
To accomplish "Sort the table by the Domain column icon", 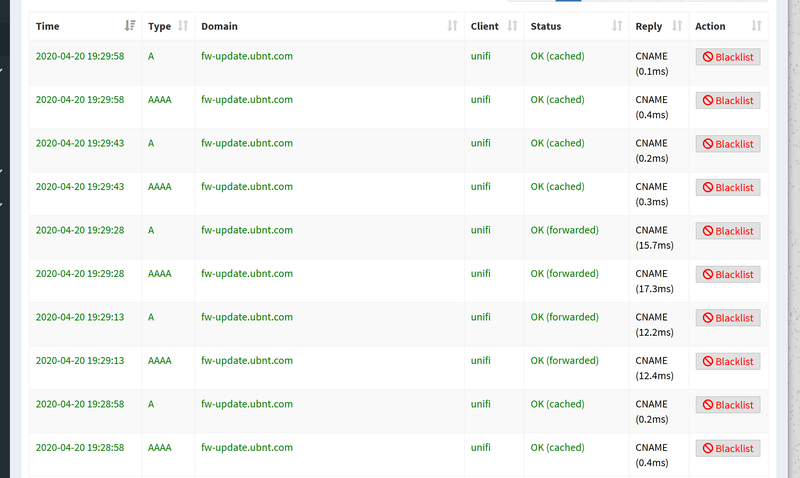I will (x=453, y=26).
